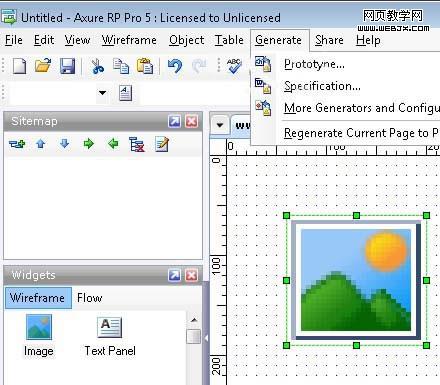Click the Paste clipboard icon
The height and width of the screenshot is (385, 440).
point(145,66)
